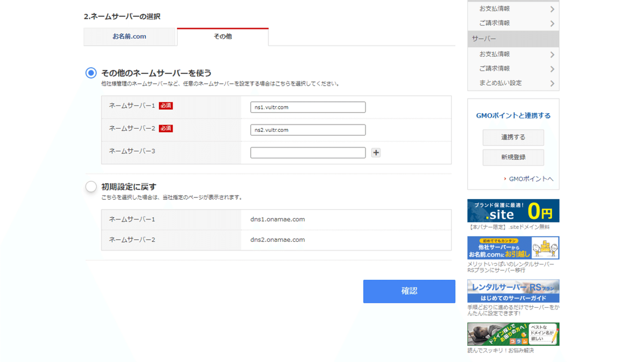Click the 2.ネームサーバーの選択 heading
This screenshot has height=362, width=644.
coord(122,17)
